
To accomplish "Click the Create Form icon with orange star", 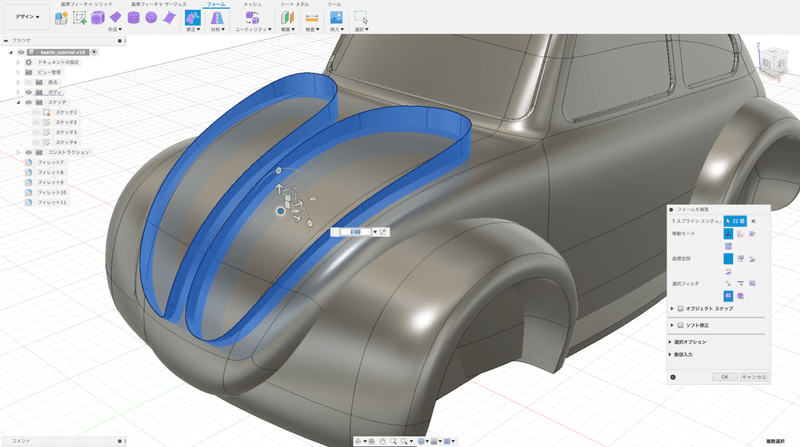I will (61, 18).
